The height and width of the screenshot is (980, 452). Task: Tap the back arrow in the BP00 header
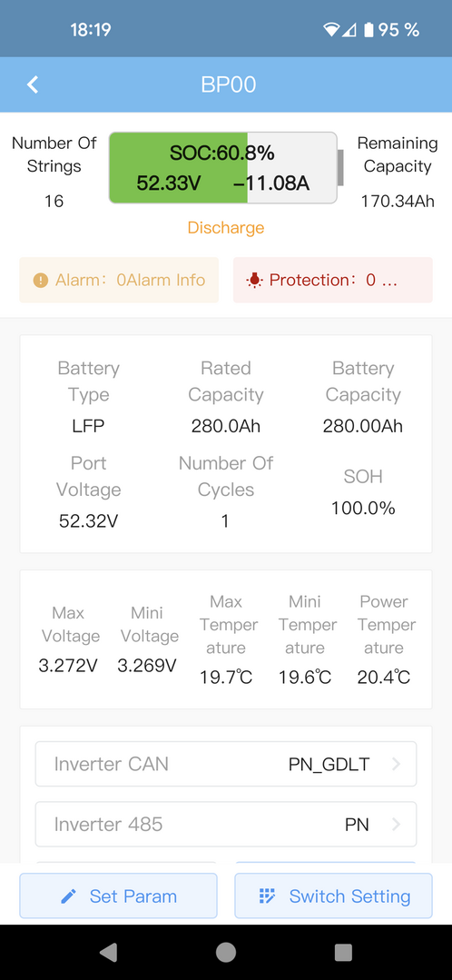pos(33,85)
